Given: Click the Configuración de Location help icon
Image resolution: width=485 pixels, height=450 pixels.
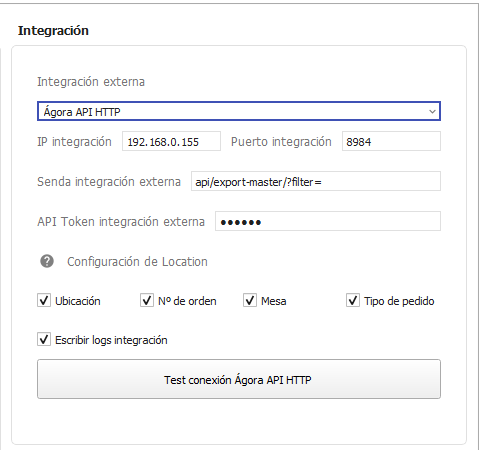Looking at the screenshot, I should pos(47,261).
